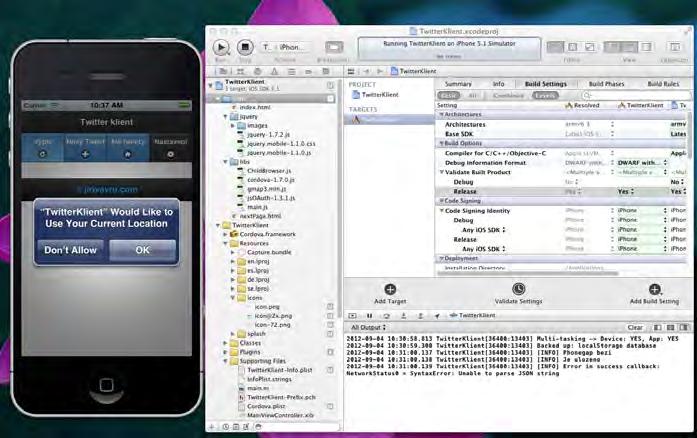Screen dimensions: 697x438
Task: Go forward in the editor jump bar
Action: pyautogui.click(x=380, y=71)
